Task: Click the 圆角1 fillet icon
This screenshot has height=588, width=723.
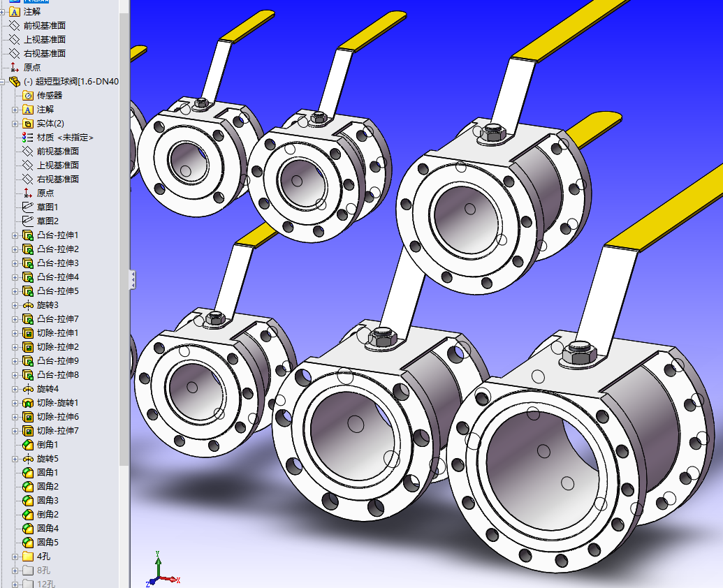Action: point(28,472)
